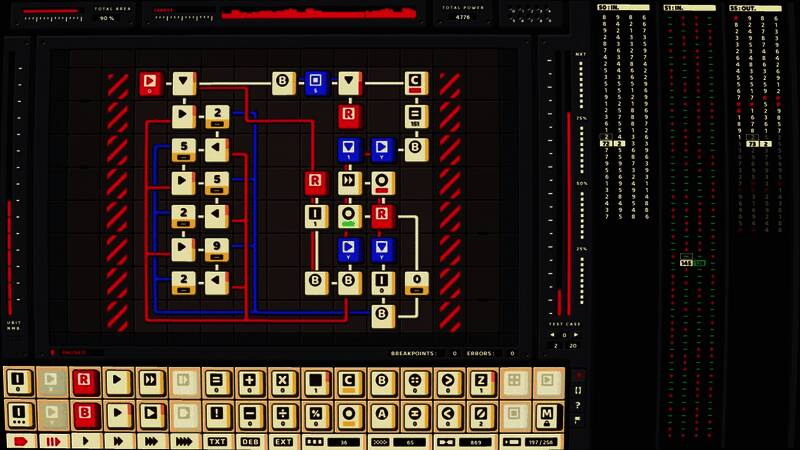Pick the minus subtractor component

249,413
